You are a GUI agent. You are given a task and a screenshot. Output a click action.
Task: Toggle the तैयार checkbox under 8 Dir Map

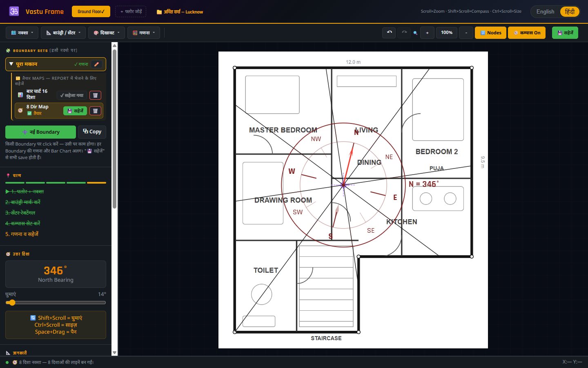(29, 113)
